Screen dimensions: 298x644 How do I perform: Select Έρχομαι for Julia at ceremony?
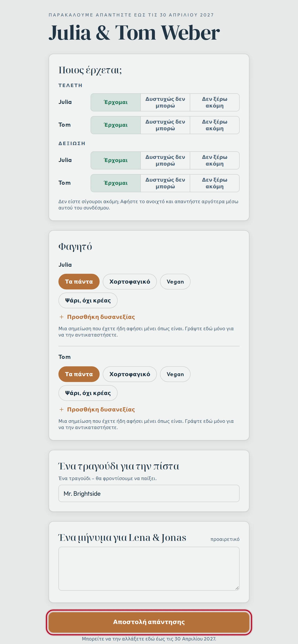[x=115, y=102]
